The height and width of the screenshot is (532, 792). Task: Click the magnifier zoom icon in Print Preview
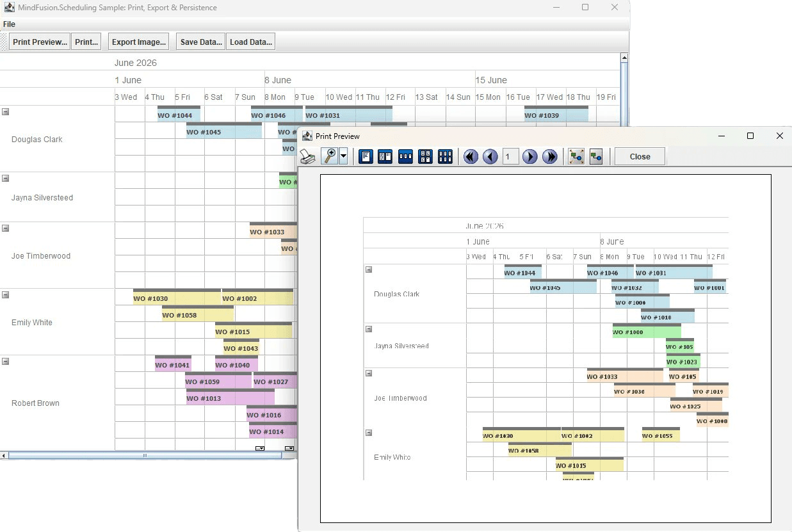tap(330, 156)
